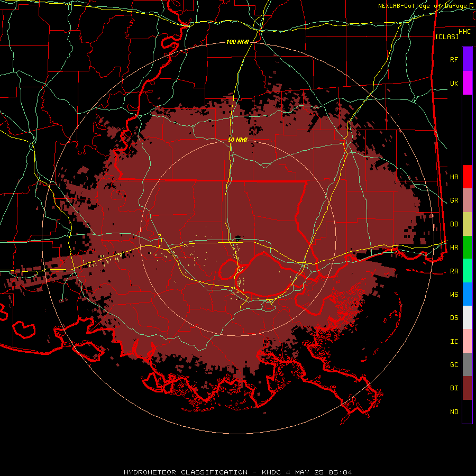Click the "HR" legend label
Image resolution: width=476 pixels, height=476 pixels.
click(x=454, y=248)
